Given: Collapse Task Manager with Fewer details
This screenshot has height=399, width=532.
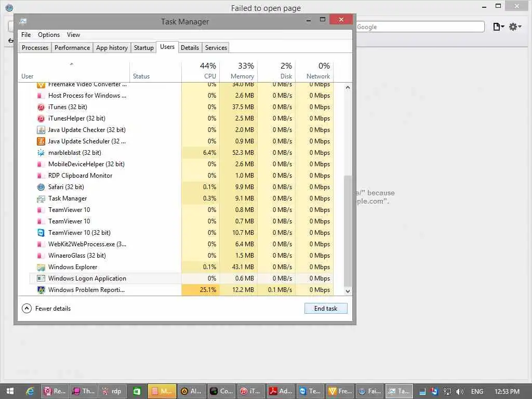Looking at the screenshot, I should pos(46,309).
